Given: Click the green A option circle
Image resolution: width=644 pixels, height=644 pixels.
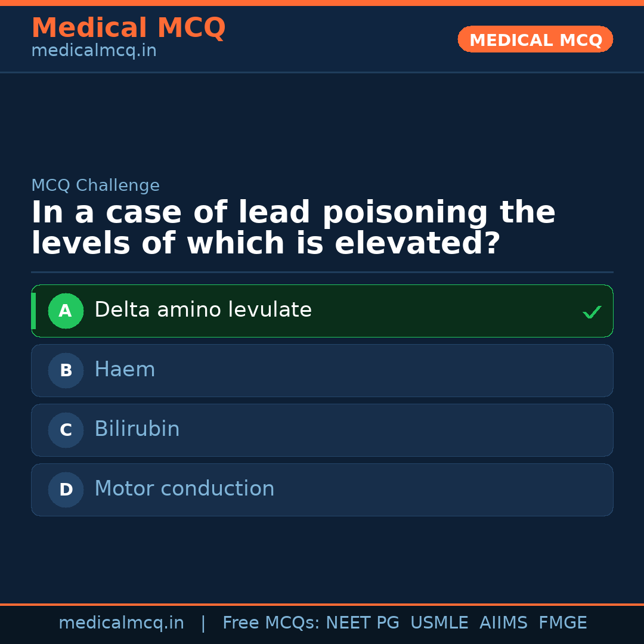Looking at the screenshot, I should [x=66, y=311].
